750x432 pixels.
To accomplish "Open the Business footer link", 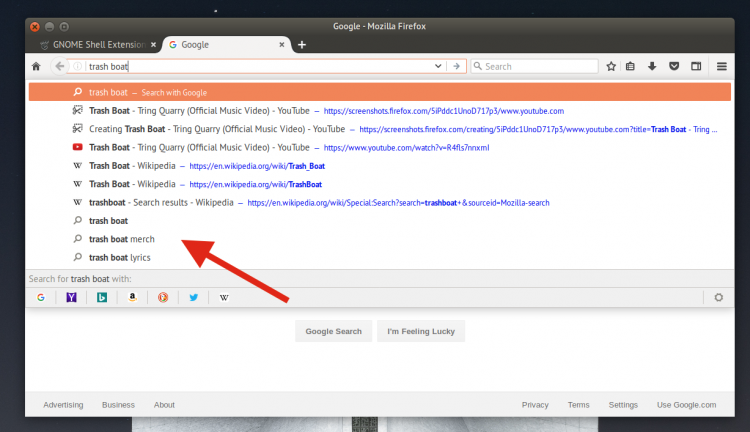I will pos(118,405).
